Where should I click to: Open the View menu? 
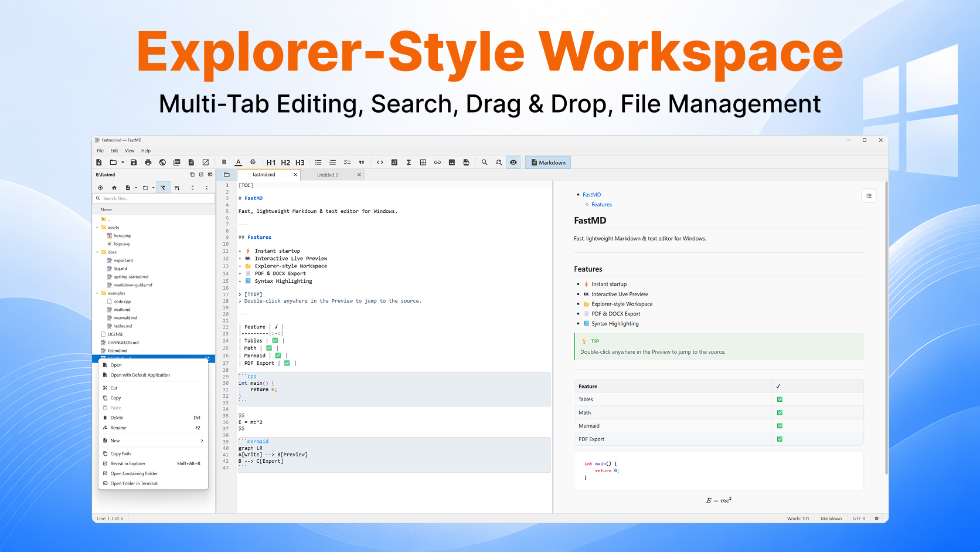click(x=130, y=151)
